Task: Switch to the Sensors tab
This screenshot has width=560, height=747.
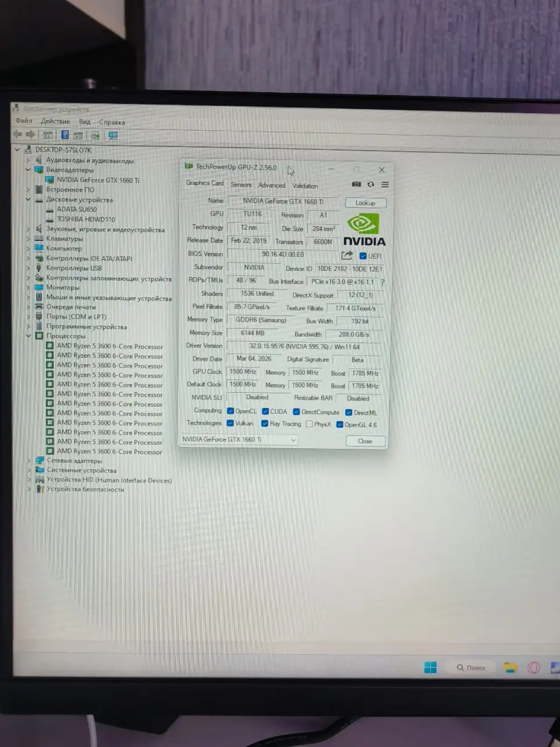Action: point(241,184)
